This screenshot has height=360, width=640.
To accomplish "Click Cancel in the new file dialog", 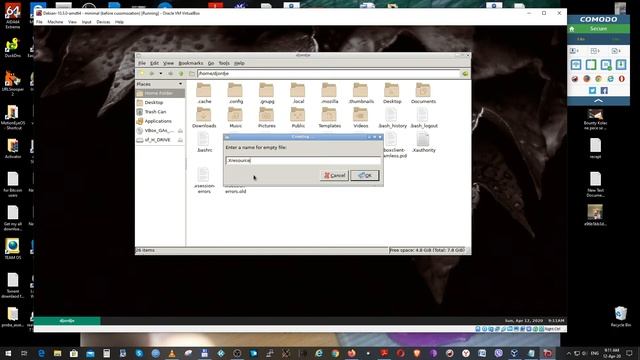I will click(x=334, y=176).
